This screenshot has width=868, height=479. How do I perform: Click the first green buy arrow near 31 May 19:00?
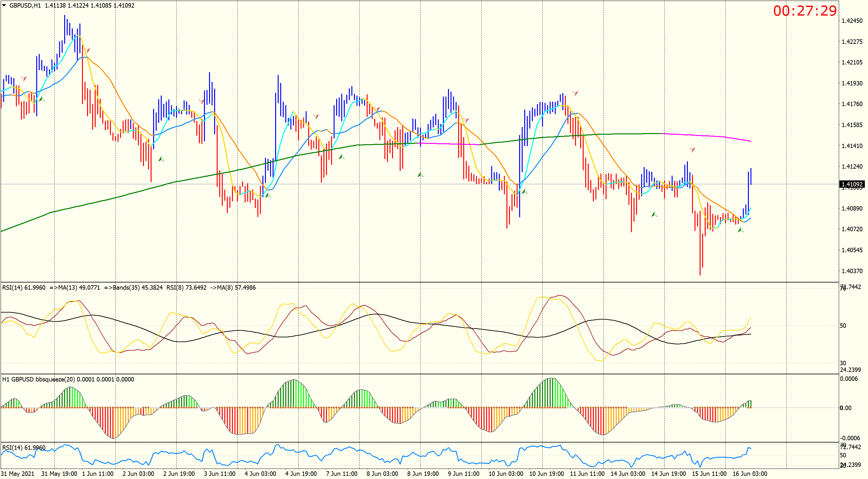pos(42,99)
